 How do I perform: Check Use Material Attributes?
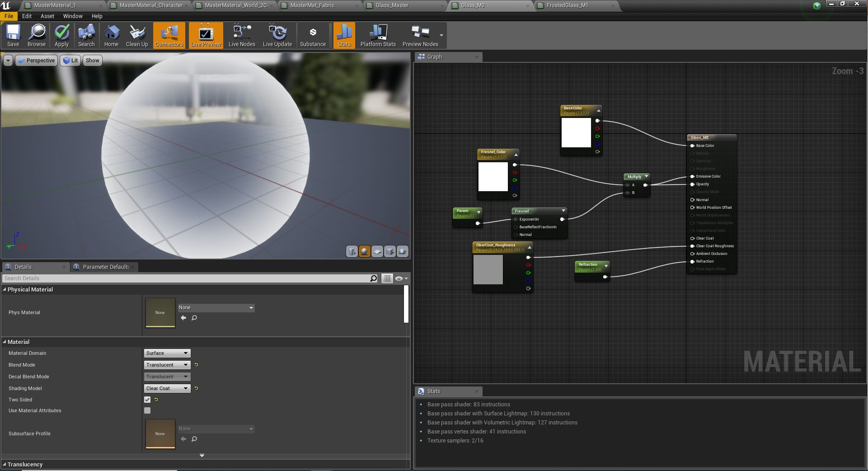[x=147, y=410]
